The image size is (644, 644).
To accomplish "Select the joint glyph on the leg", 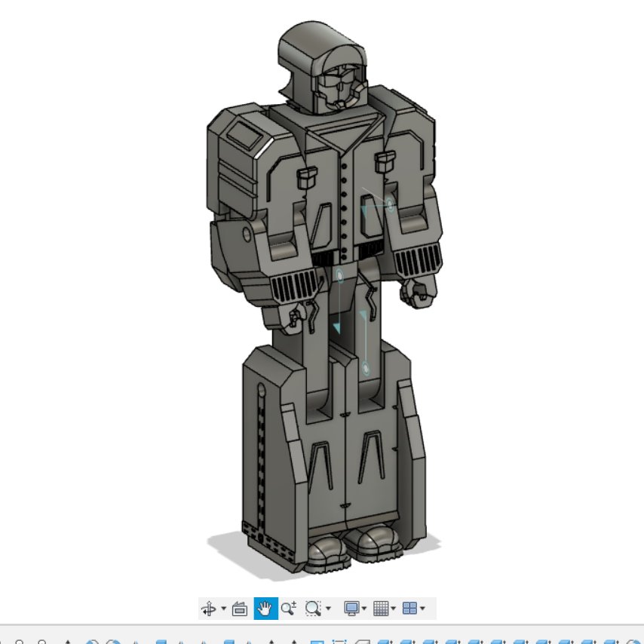I will click(x=366, y=369).
